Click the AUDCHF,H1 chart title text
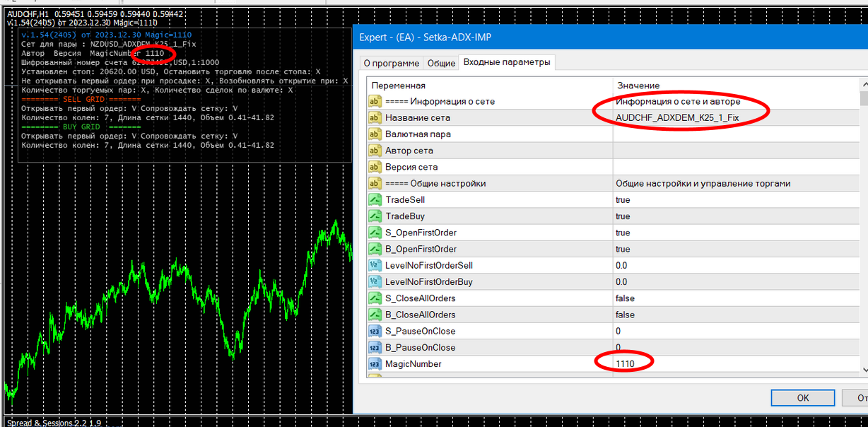The image size is (868, 427). point(28,14)
